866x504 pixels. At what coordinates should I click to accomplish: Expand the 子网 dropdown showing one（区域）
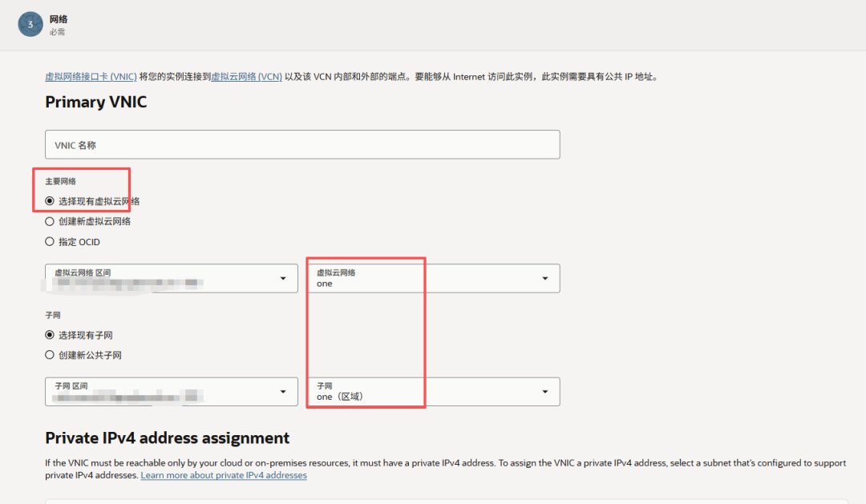click(x=434, y=391)
